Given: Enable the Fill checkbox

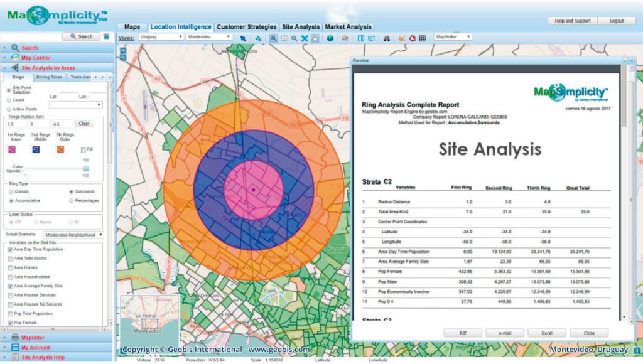Looking at the screenshot, I should [84, 149].
